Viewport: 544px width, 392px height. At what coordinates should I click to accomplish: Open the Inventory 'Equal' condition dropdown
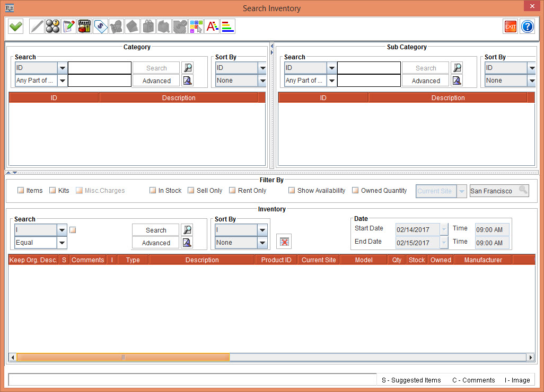62,243
